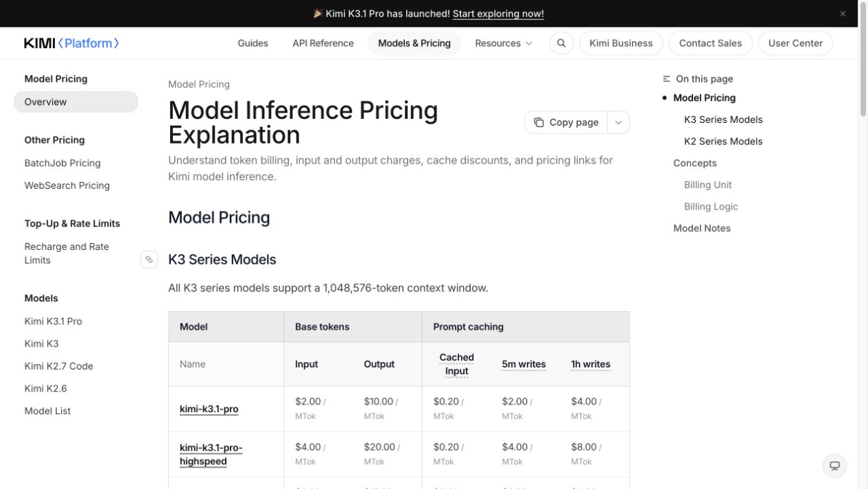Open the search magnifier icon
The height and width of the screenshot is (489, 868).
point(561,43)
